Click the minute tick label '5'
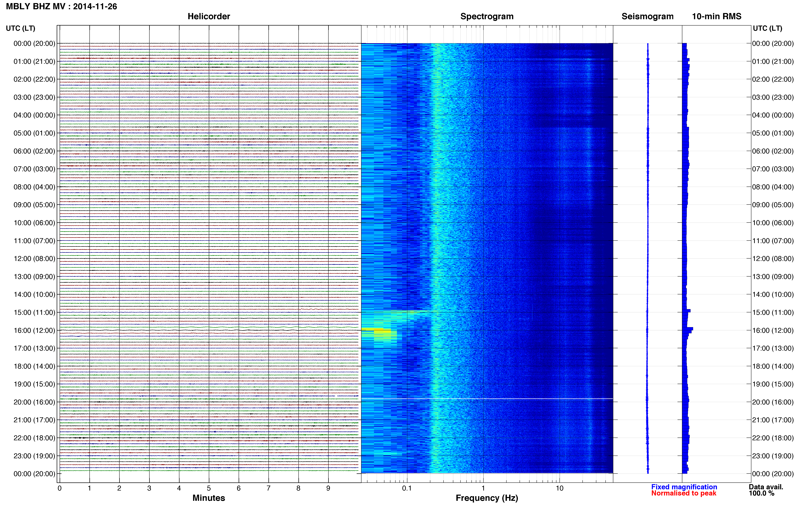 (209, 488)
